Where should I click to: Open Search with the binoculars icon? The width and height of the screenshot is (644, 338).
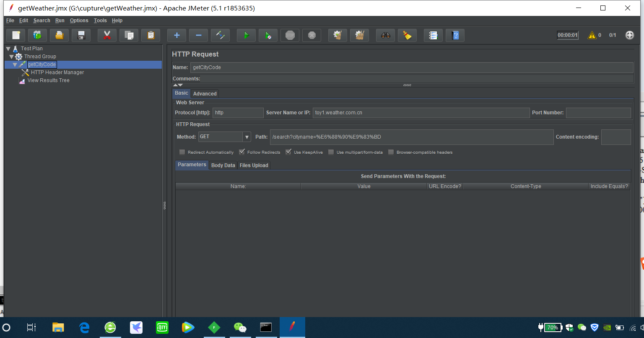386,36
